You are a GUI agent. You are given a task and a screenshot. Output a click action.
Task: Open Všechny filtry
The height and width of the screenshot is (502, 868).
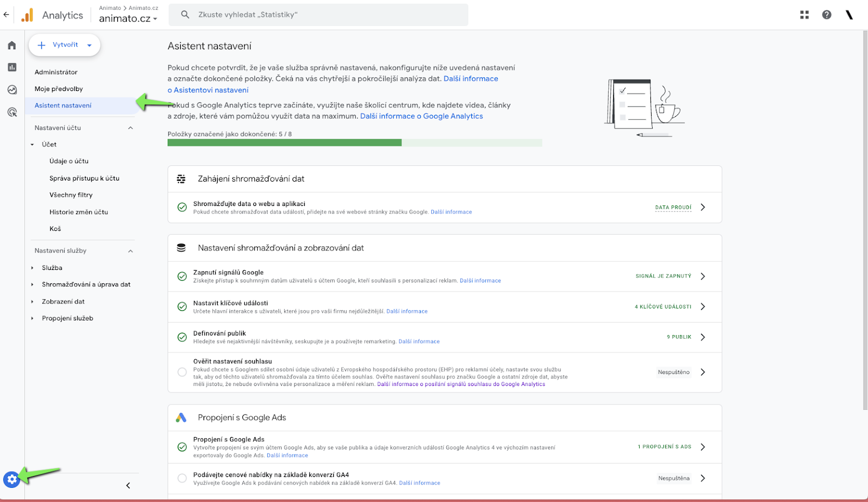point(71,195)
